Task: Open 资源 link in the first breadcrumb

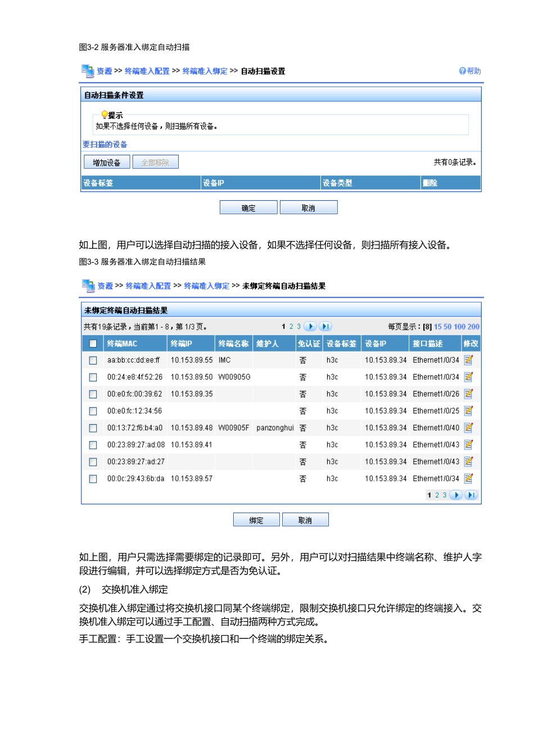Action: coord(104,71)
